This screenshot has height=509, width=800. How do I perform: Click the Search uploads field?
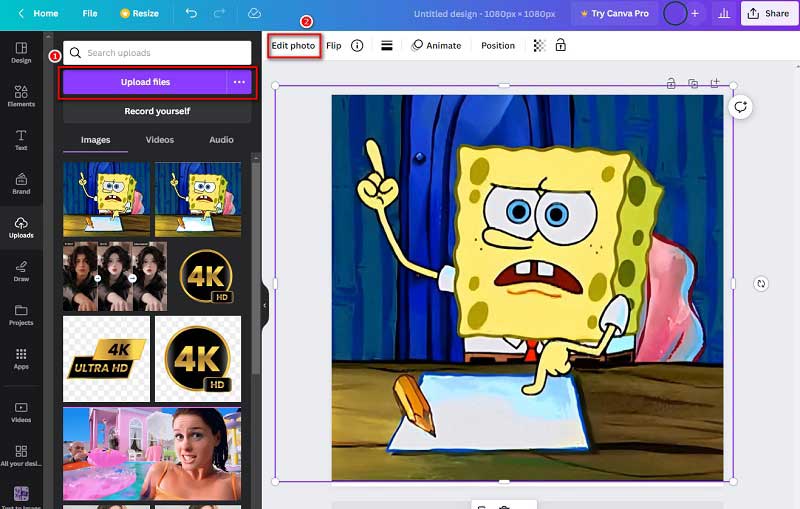click(x=157, y=53)
